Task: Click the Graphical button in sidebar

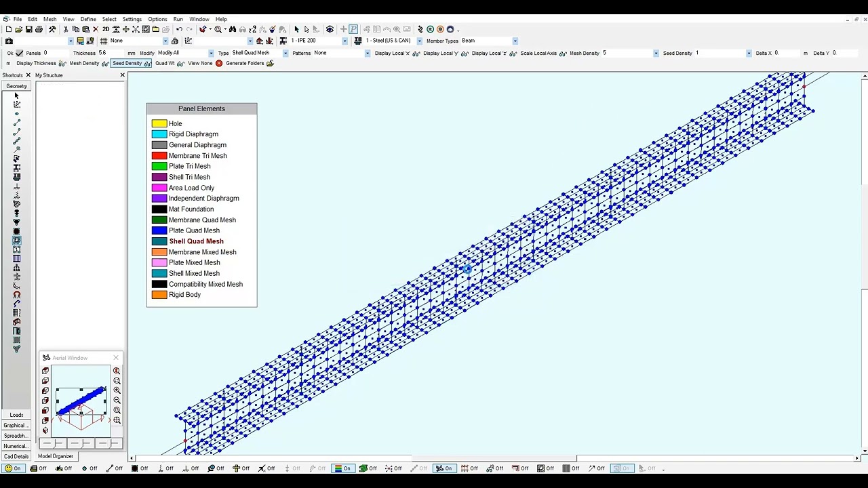Action: [16, 426]
